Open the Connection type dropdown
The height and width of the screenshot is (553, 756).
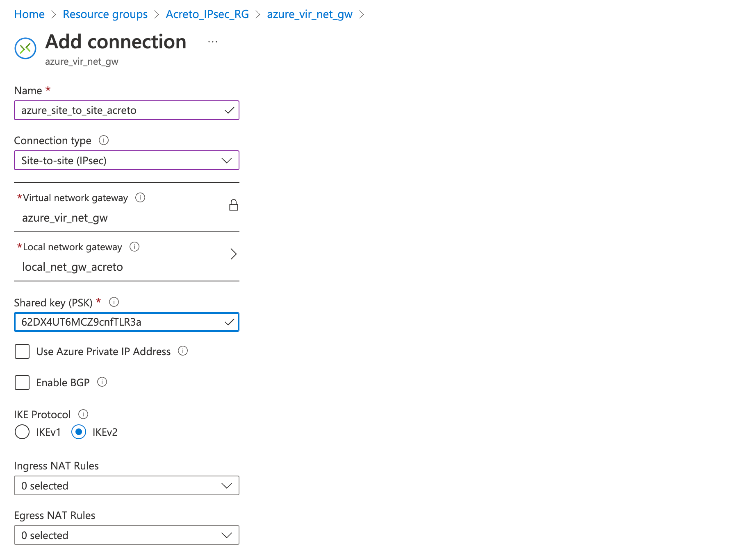[127, 160]
